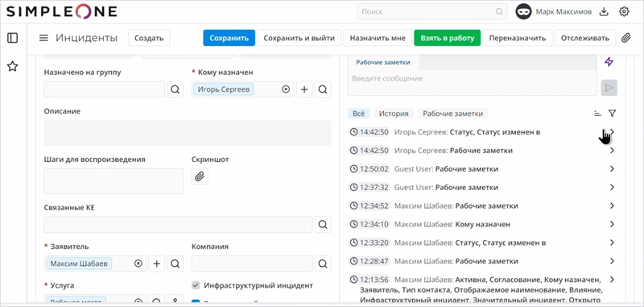Click the Марк Максимов user avatar
This screenshot has width=644, height=307.
[523, 12]
